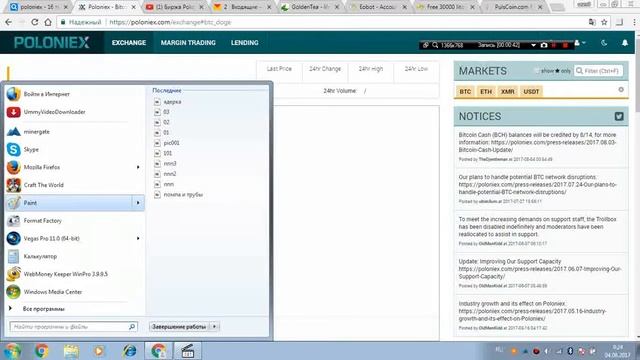Open recent Paint file 02

(166, 122)
